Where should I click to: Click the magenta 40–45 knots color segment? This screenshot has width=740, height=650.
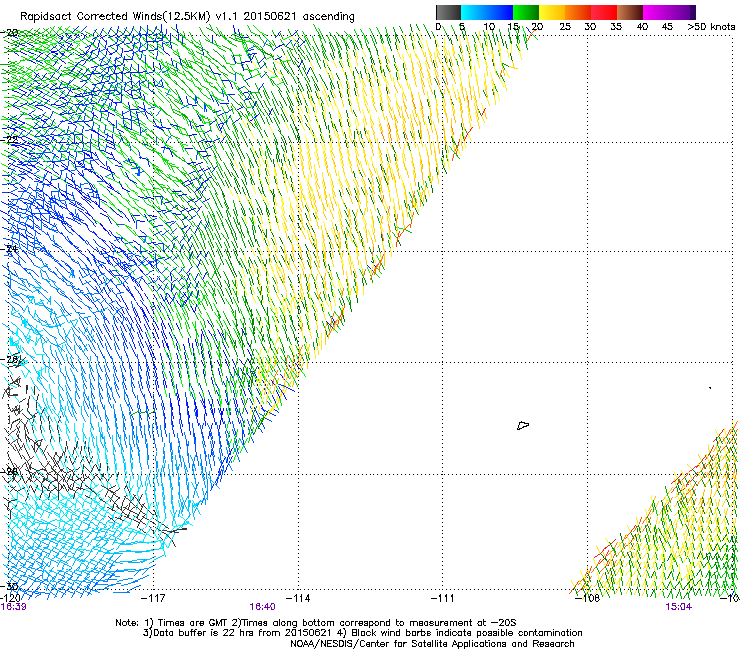[x=656, y=12]
